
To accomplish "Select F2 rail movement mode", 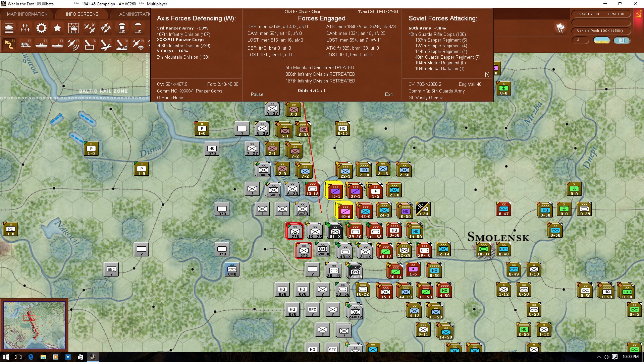I will pyautogui.click(x=25, y=44).
